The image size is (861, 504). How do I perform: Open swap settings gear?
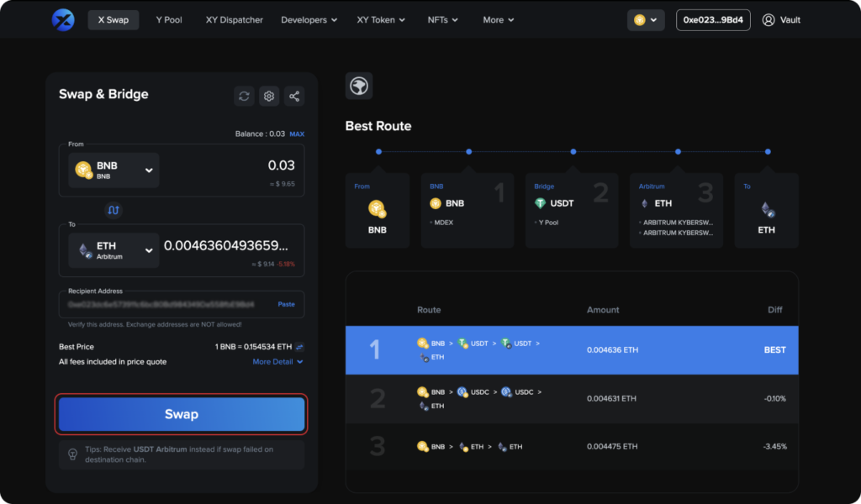(x=269, y=96)
